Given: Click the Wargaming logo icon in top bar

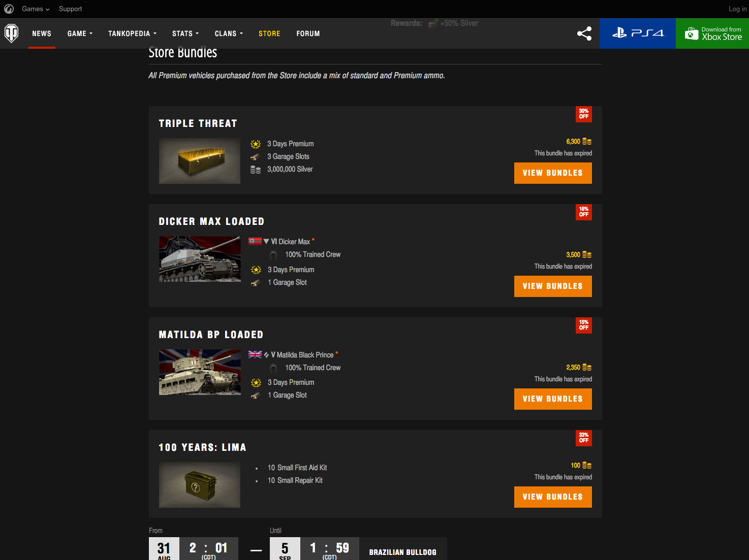Looking at the screenshot, I should click(9, 9).
